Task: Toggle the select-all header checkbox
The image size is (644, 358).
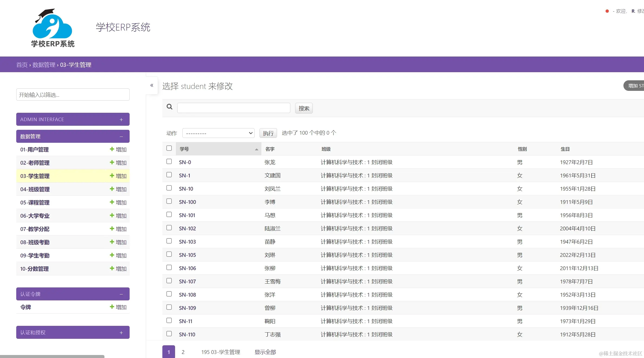Action: coord(169,148)
